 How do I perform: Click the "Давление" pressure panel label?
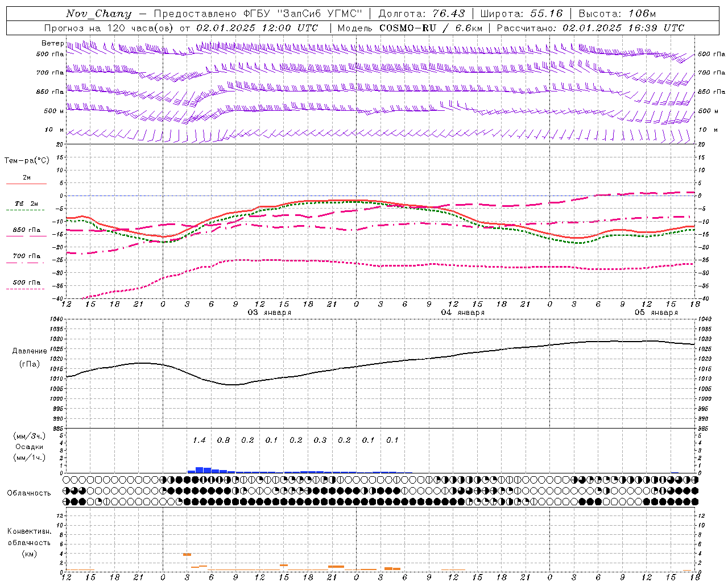tap(30, 351)
